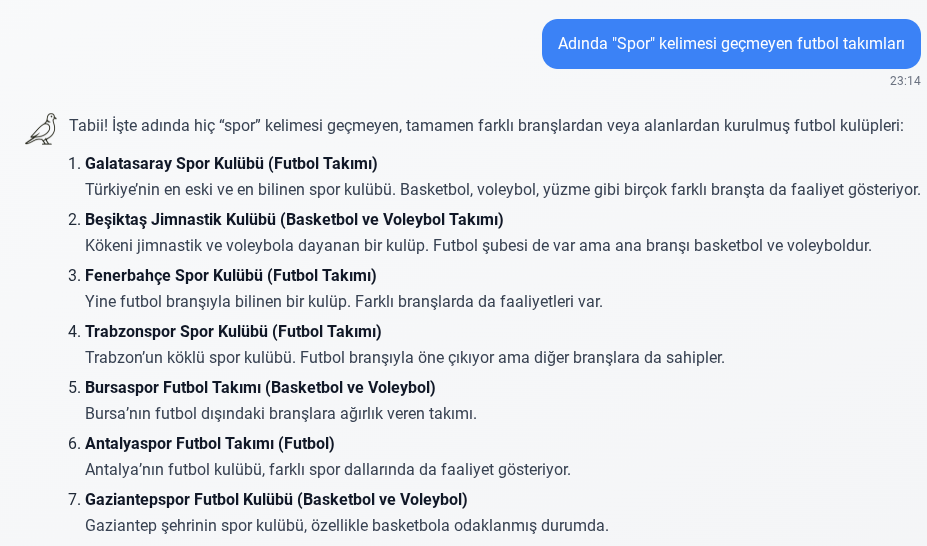Click the description starting "Gaziantep şehrinin"

(x=347, y=525)
